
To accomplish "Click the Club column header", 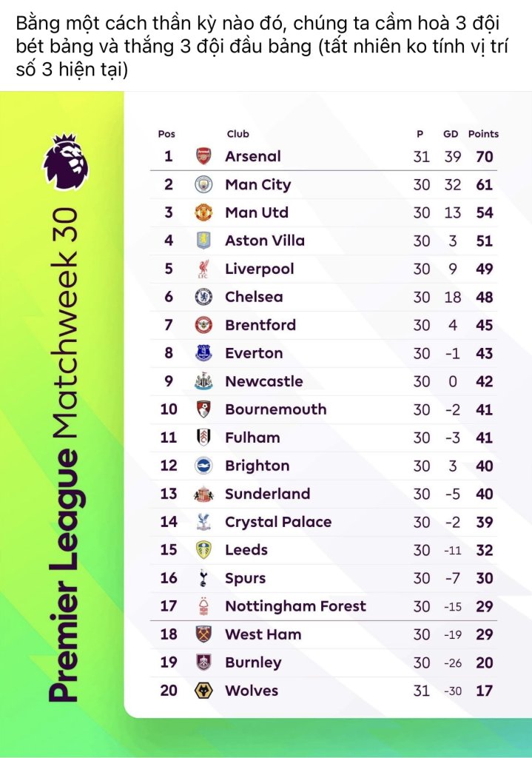I will 238,134.
